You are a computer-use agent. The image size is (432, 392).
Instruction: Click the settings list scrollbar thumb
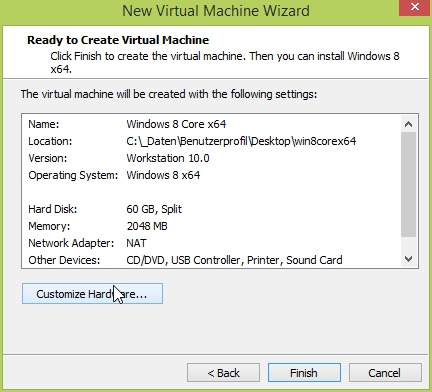409,185
